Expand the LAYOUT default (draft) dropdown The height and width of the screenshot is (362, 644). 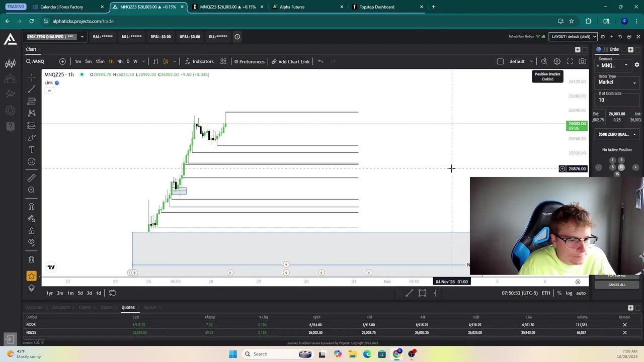pyautogui.click(x=574, y=37)
